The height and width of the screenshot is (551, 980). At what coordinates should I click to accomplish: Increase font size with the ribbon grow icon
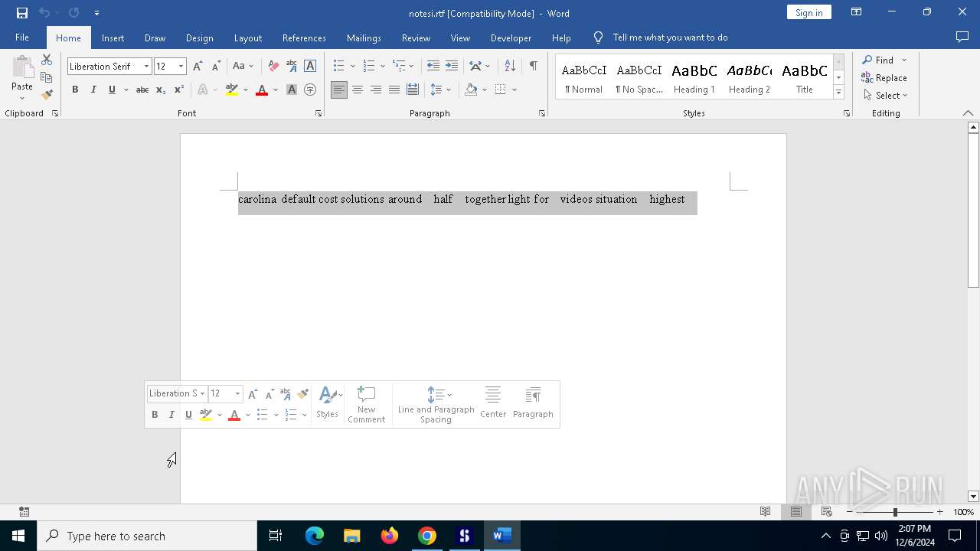[198, 67]
